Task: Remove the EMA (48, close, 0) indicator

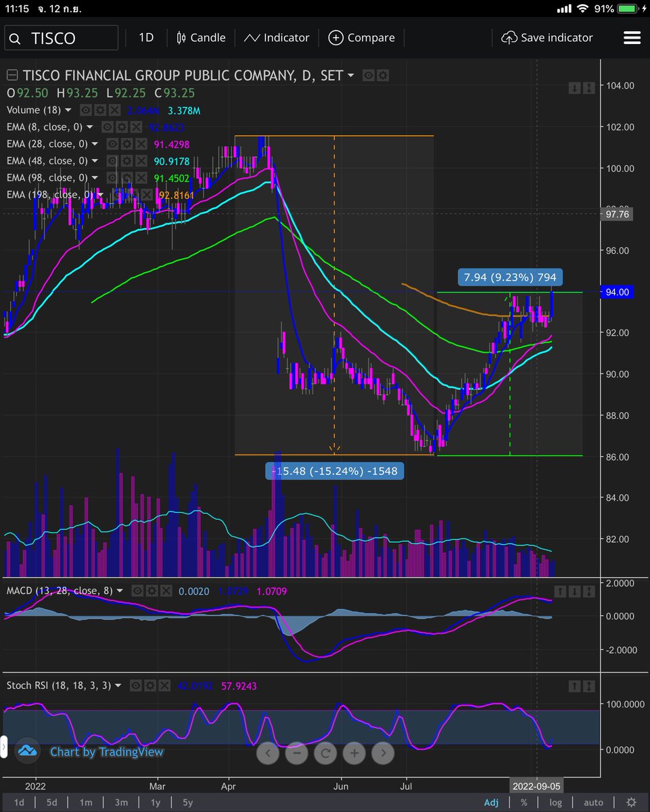Action: coord(141,160)
